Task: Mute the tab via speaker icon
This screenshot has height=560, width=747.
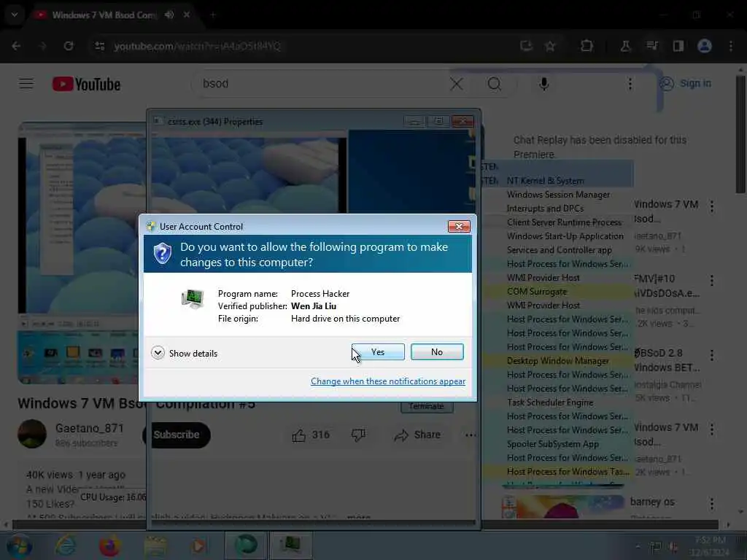Action: 169,15
